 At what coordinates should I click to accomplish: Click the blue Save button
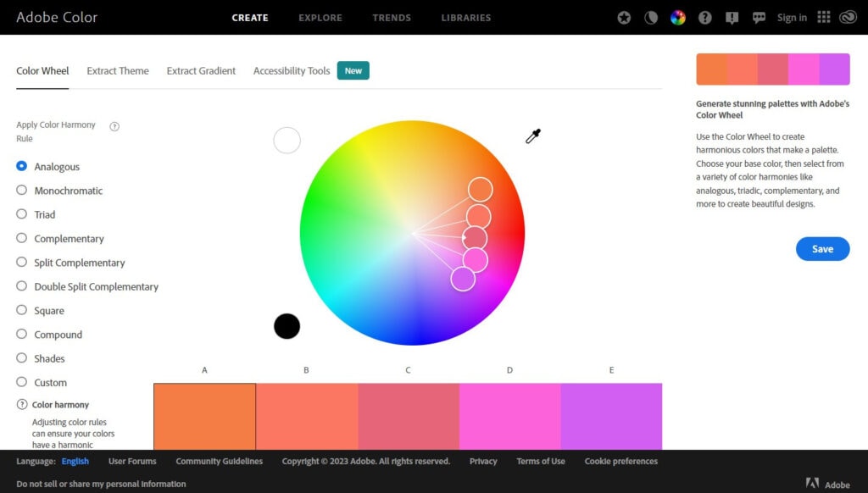click(x=822, y=249)
